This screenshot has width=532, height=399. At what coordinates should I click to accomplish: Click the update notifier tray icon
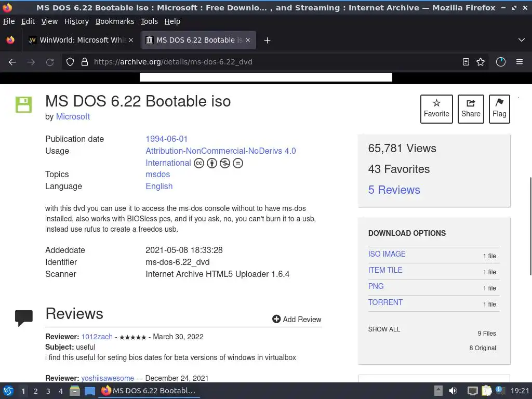[500, 390]
